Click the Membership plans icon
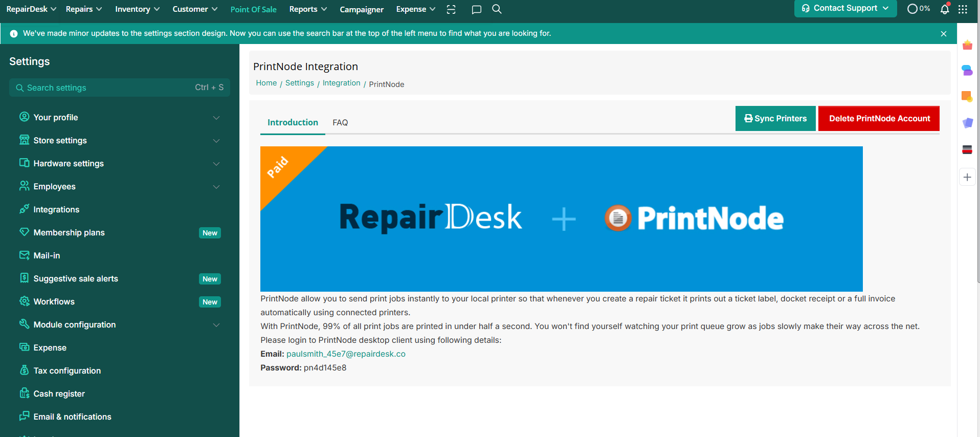 (24, 232)
